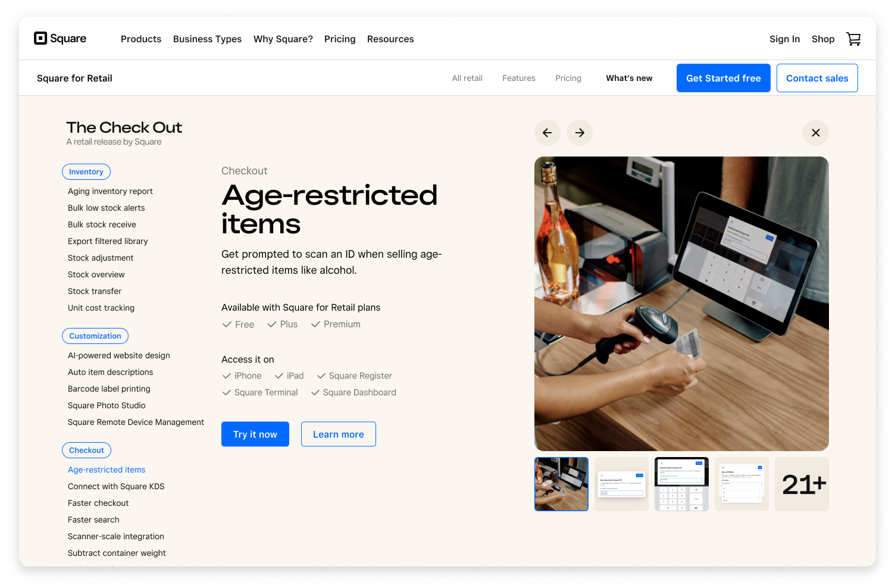Click the Square Register label

[x=361, y=376]
